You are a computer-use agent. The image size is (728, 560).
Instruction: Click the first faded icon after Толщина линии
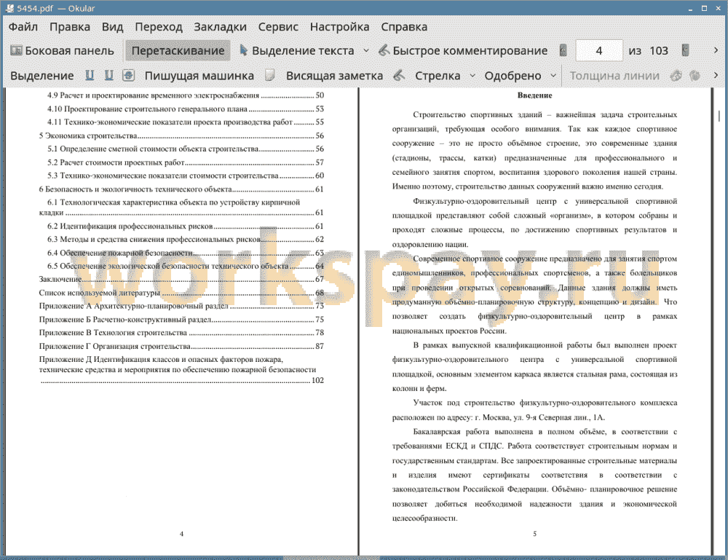(676, 75)
